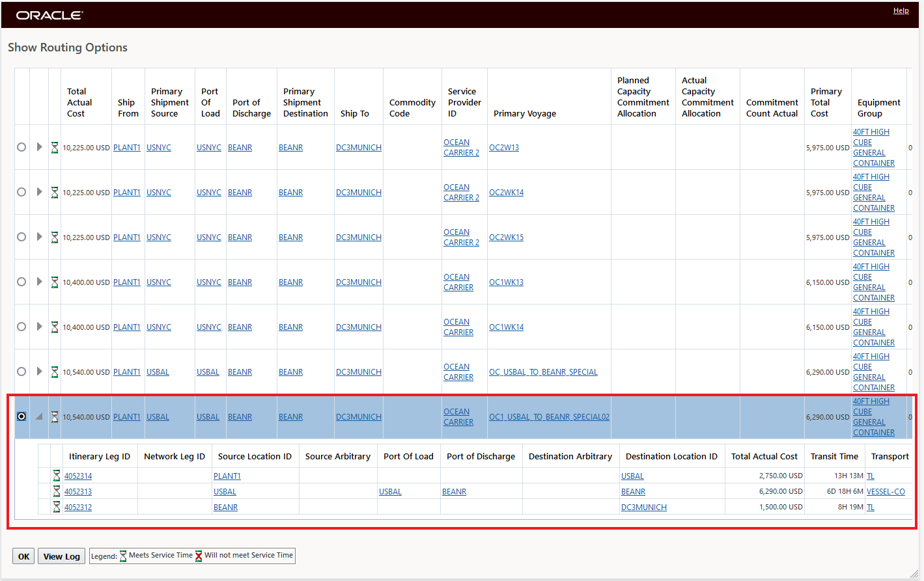
Task: Select radio button for OC1WK13 option
Action: tap(21, 282)
